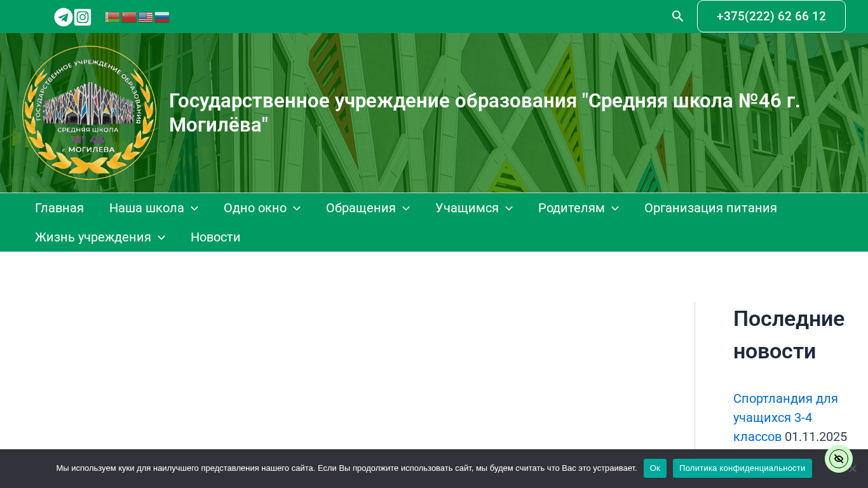Dismiss the cookie notice with the X

[853, 469]
